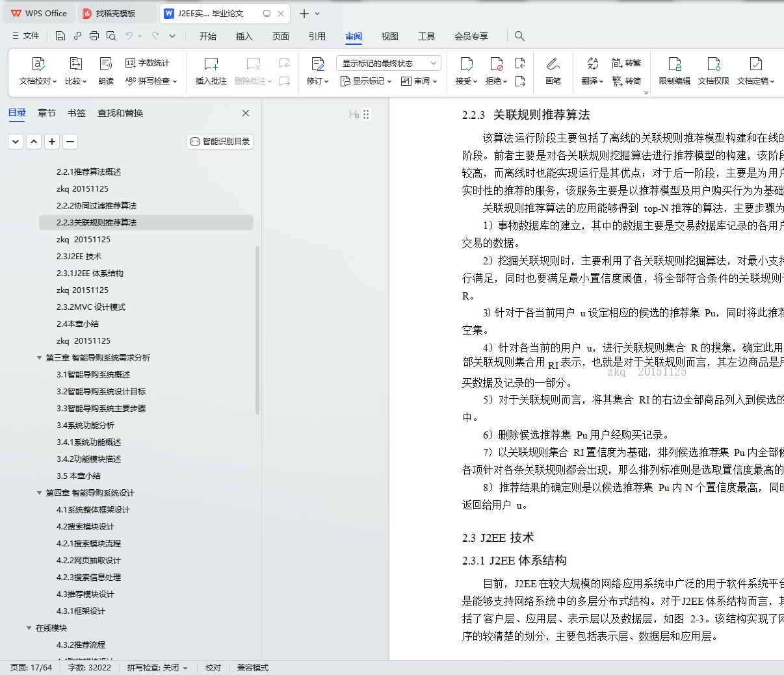The width and height of the screenshot is (784, 675).
Task: Click the 字数: 32022 status entry
Action: 90,668
